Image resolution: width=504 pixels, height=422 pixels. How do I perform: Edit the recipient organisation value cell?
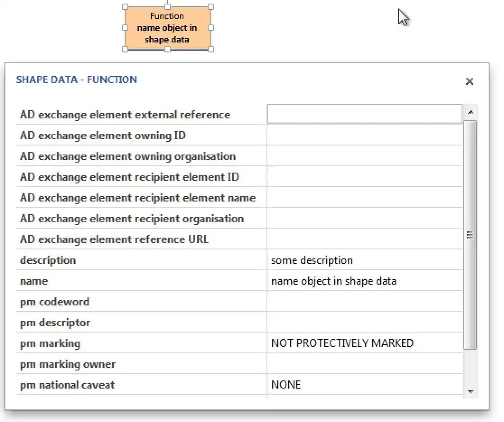point(364,219)
